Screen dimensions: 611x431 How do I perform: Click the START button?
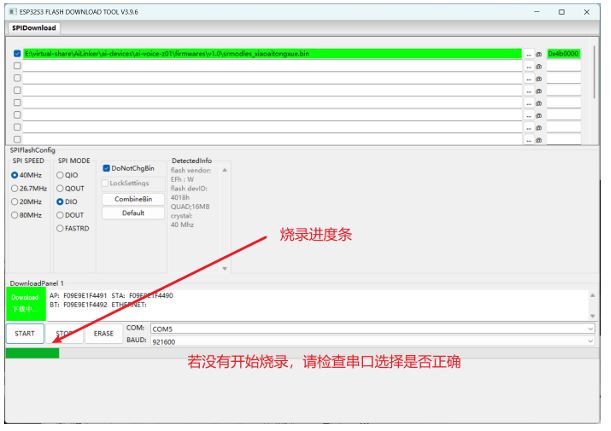(25, 334)
